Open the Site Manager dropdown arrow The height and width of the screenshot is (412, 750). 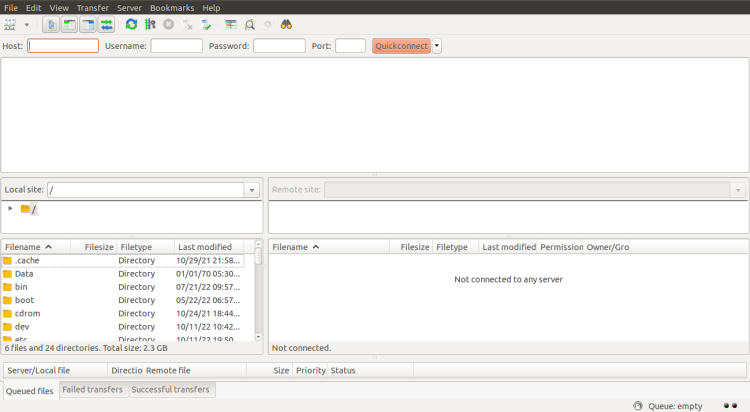[27, 25]
